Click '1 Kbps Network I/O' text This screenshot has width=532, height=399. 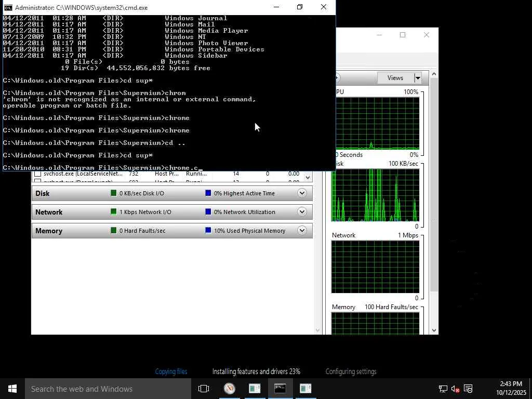tap(145, 212)
